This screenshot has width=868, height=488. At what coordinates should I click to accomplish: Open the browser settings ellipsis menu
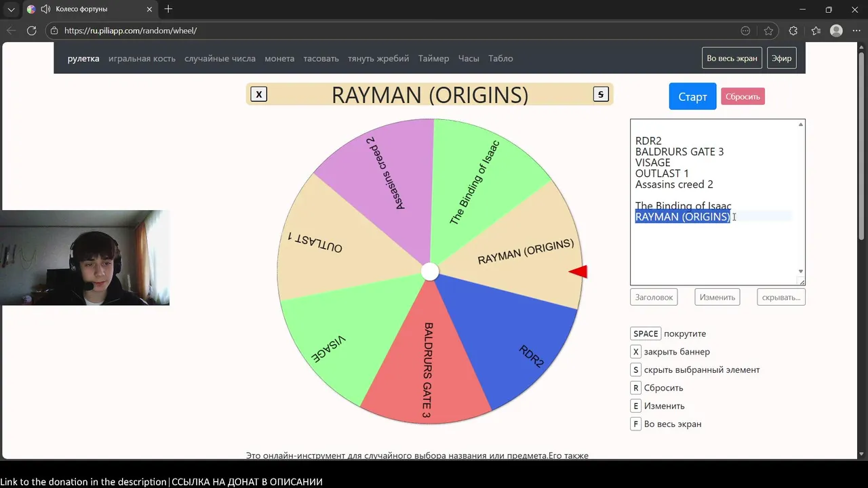coord(856,30)
